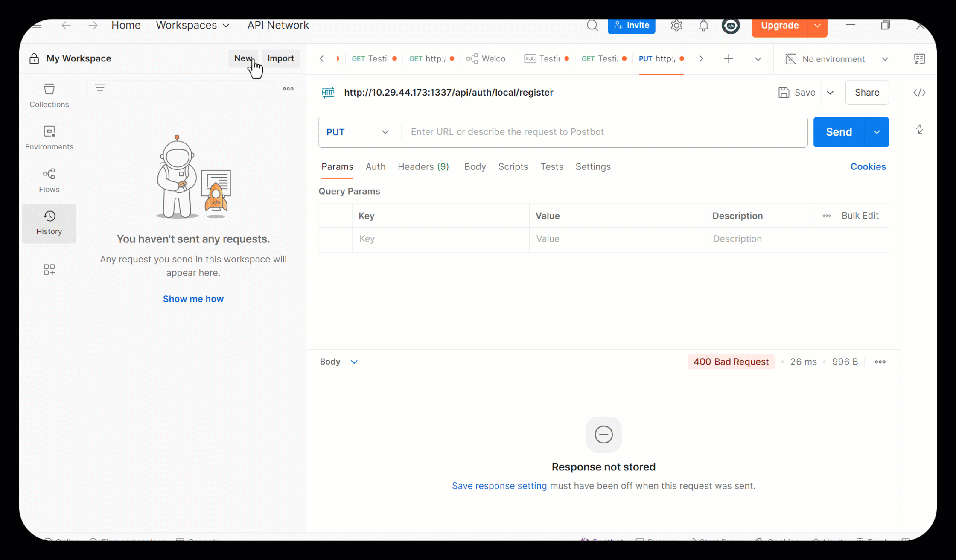This screenshot has width=956, height=560.
Task: Select the Welco flow tab
Action: click(x=486, y=59)
